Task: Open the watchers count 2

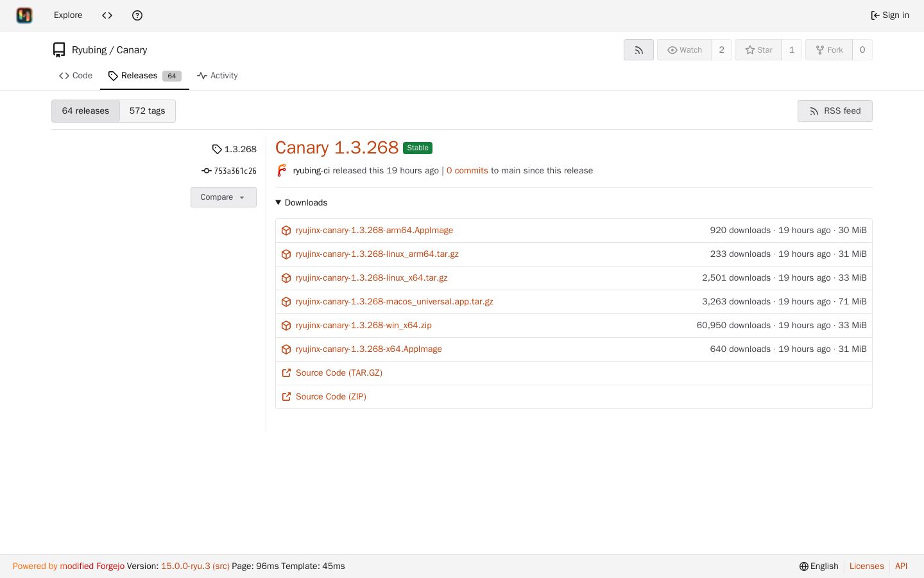Action: (722, 50)
